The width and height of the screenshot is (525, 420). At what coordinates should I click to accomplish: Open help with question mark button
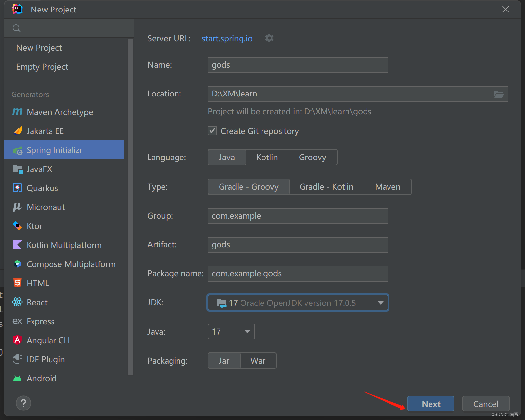[x=23, y=403]
